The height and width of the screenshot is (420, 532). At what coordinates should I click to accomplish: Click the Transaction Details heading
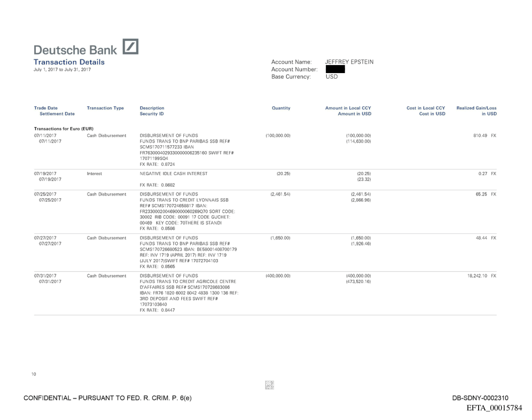pos(69,62)
